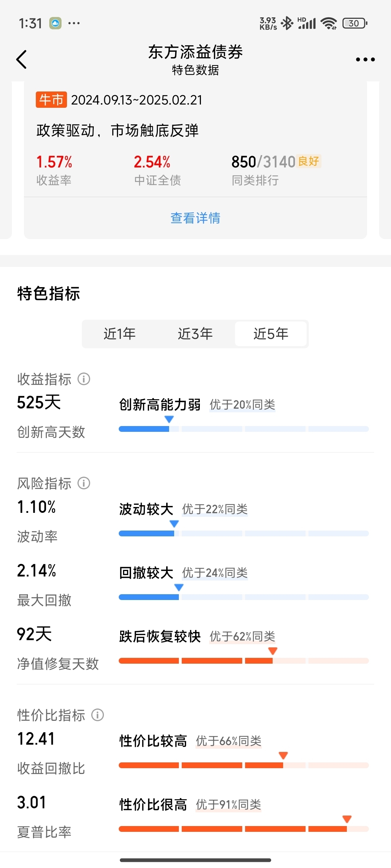Select the 近1年 period option
Image resolution: width=391 pixels, height=868 pixels.
pos(119,333)
